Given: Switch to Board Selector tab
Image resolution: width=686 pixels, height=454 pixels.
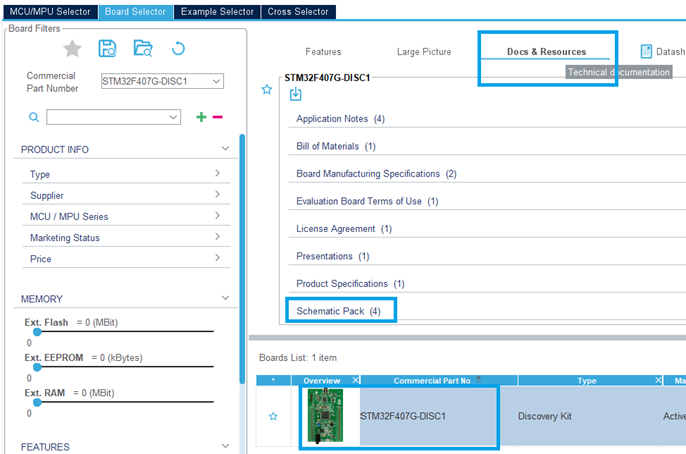Looking at the screenshot, I should click(x=135, y=12).
